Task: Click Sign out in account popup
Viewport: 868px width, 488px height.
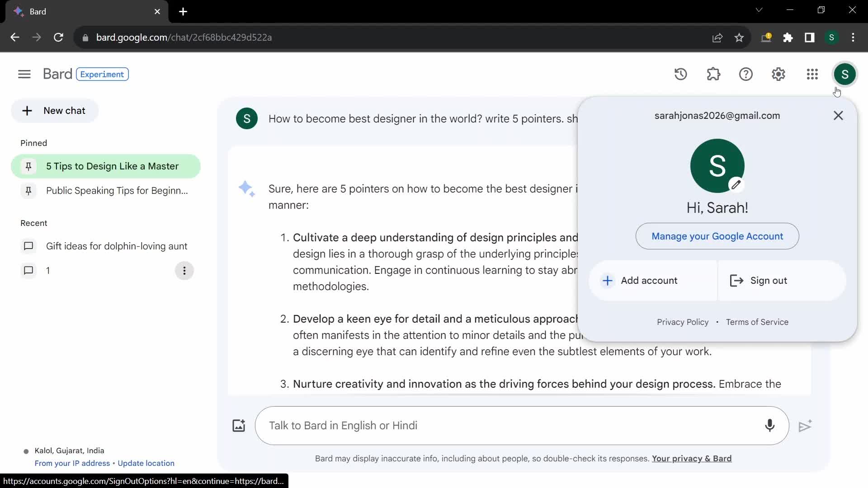Action: pyautogui.click(x=782, y=281)
